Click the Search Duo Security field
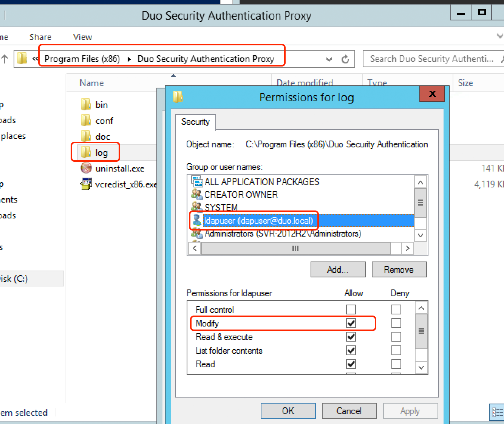504x424 pixels. tap(433, 59)
